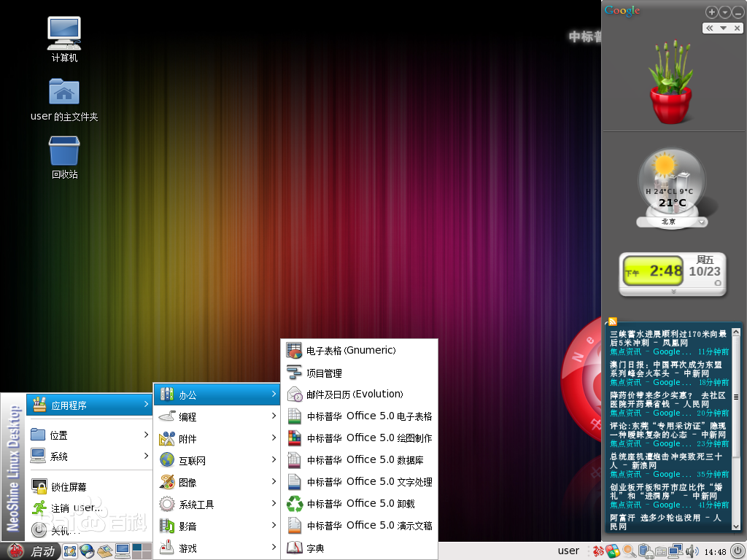
Task: Open the 位置 places menu item
Action: coord(89,435)
